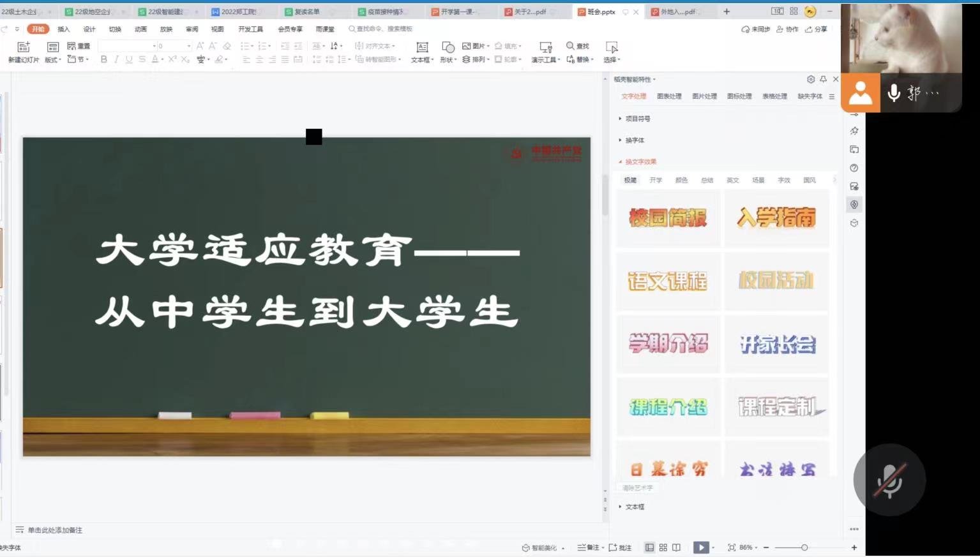Open the Shapes (形状) tool

pyautogui.click(x=448, y=48)
